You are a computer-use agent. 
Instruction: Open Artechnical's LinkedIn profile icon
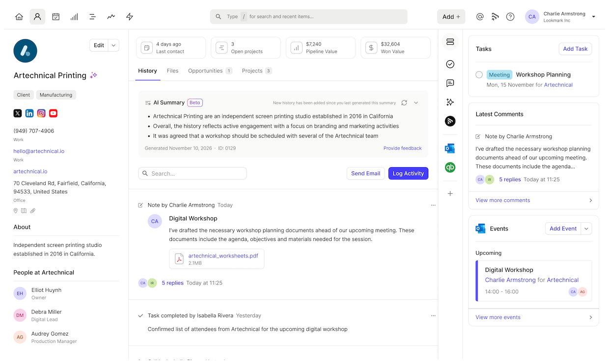click(29, 113)
